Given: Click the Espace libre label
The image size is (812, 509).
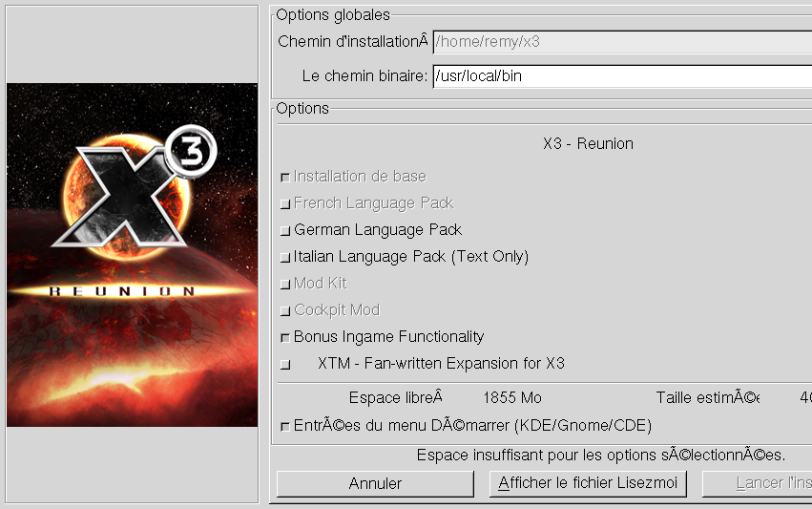Looking at the screenshot, I should (x=396, y=397).
